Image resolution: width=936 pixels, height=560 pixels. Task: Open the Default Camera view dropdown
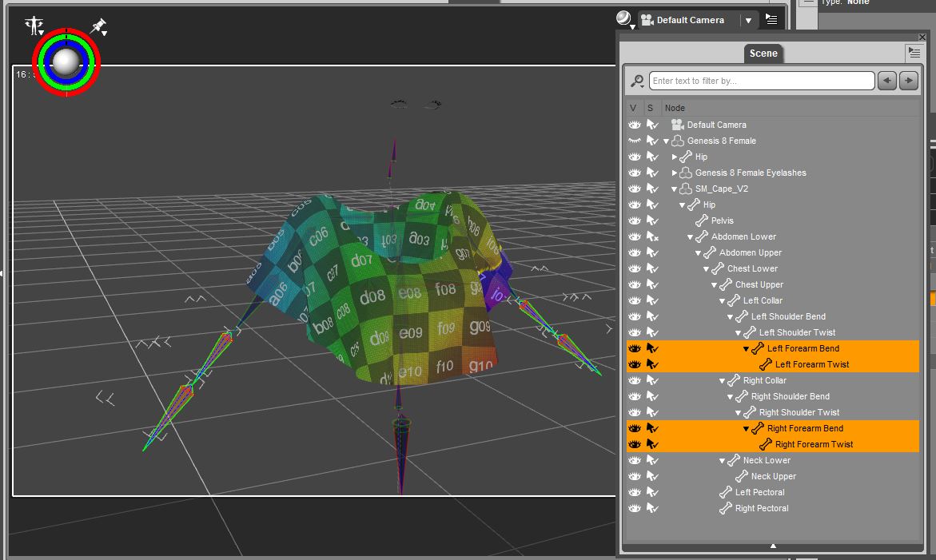(748, 21)
